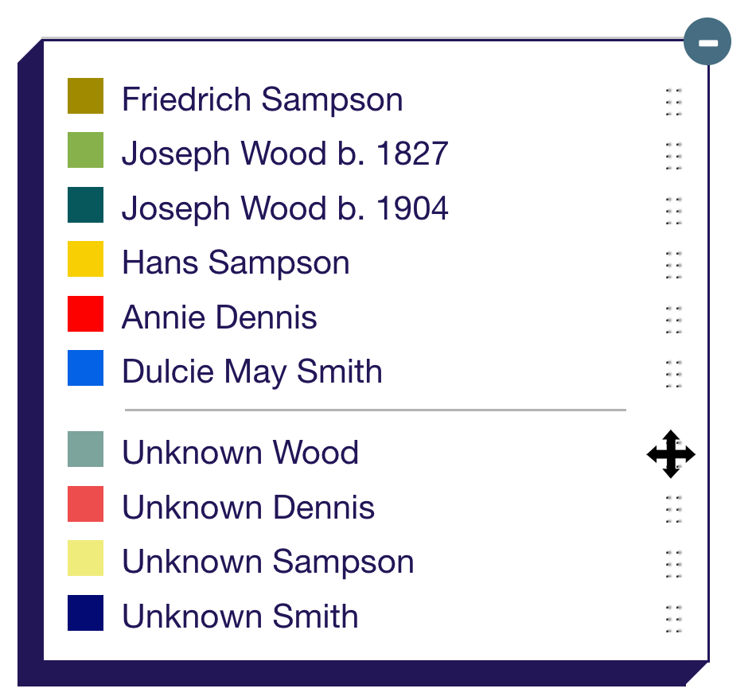The width and height of the screenshot is (756, 700).
Task: Click the green swatch for Joseph Wood b. 1827
Action: coord(85,150)
